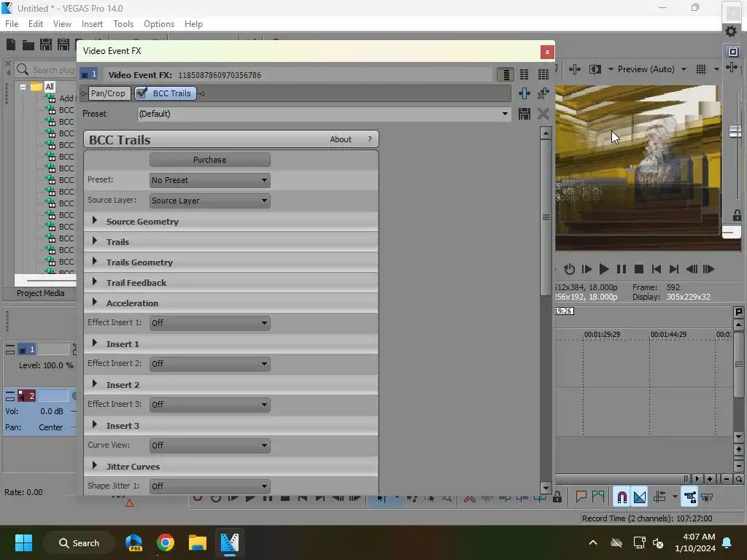The width and height of the screenshot is (747, 560).
Task: Go to the end of the project
Action: [673, 270]
